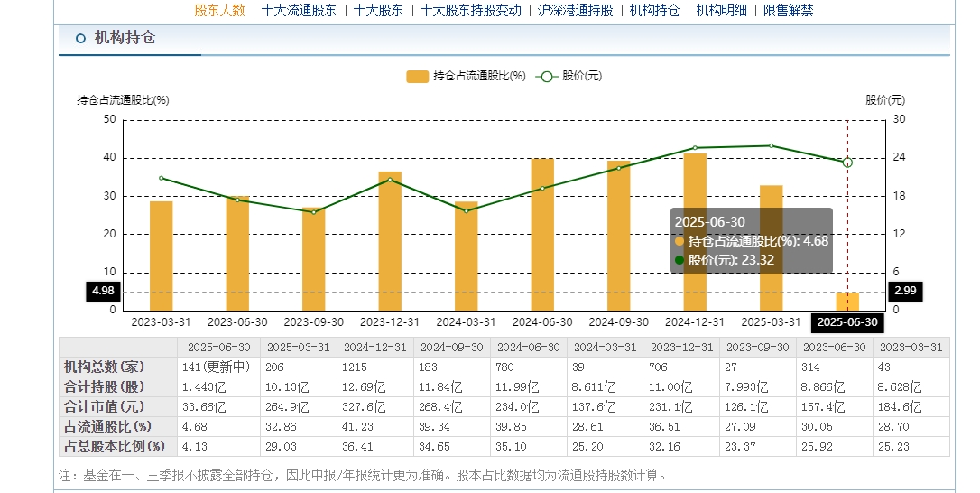Image resolution: width=980 pixels, height=493 pixels.
Task: Select the 2024-09-30 bar in chart
Action: coord(619,236)
